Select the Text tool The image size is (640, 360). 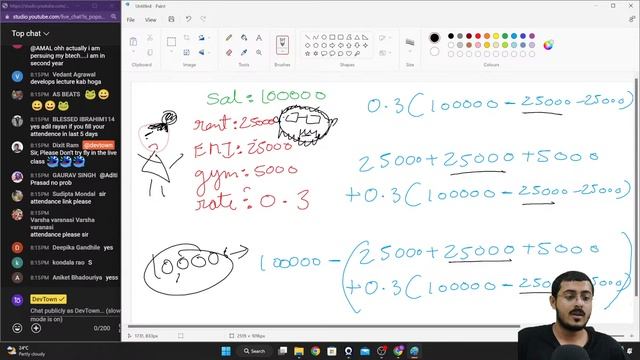pyautogui.click(x=259, y=38)
